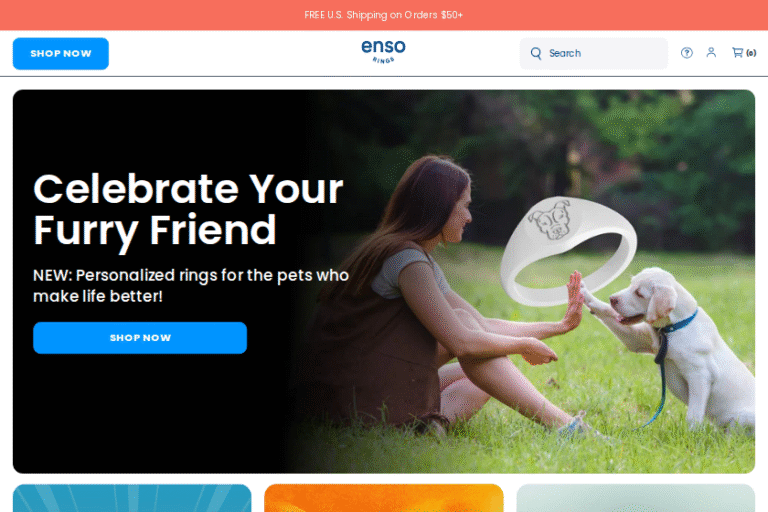Open the pale green category tile

click(x=635, y=498)
